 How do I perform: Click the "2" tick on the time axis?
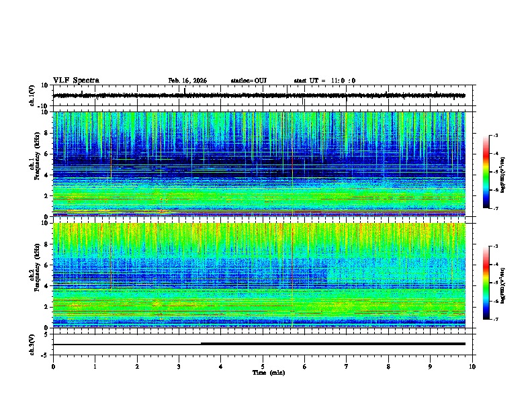pyautogui.click(x=137, y=367)
